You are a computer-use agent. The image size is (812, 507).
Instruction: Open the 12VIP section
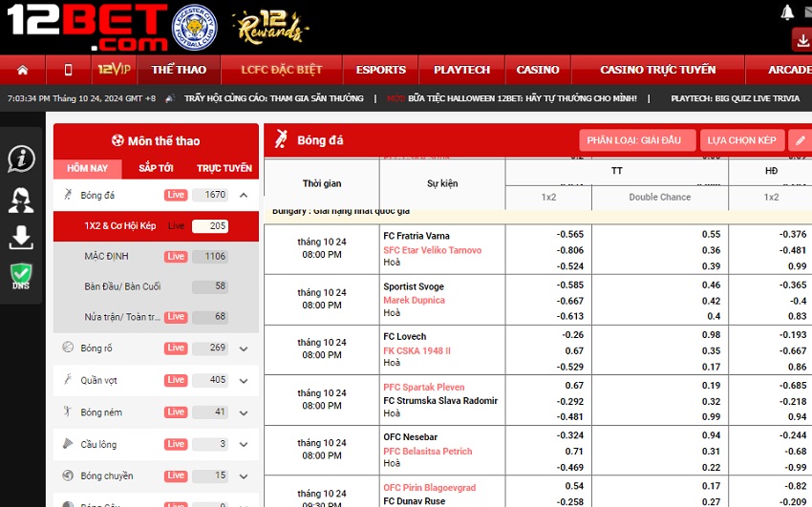pyautogui.click(x=114, y=70)
